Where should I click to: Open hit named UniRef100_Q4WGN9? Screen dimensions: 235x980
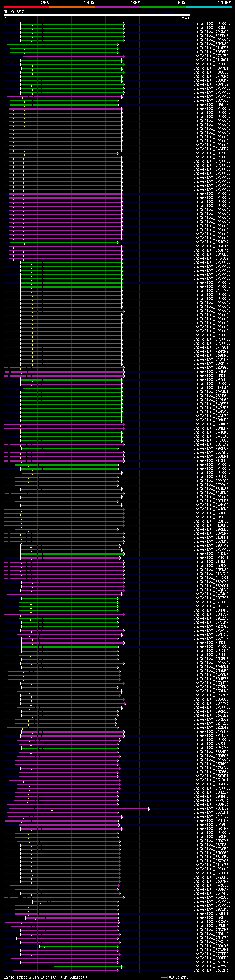point(211,509)
